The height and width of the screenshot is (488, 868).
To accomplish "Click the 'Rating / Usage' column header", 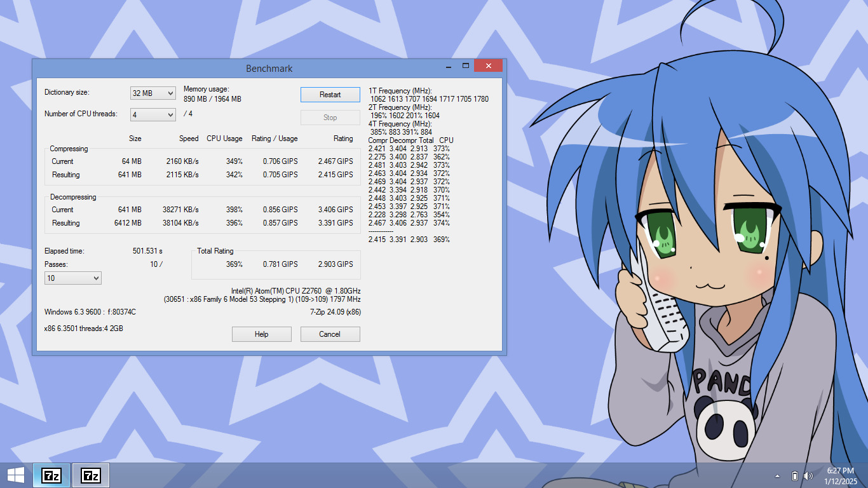I will coord(275,139).
